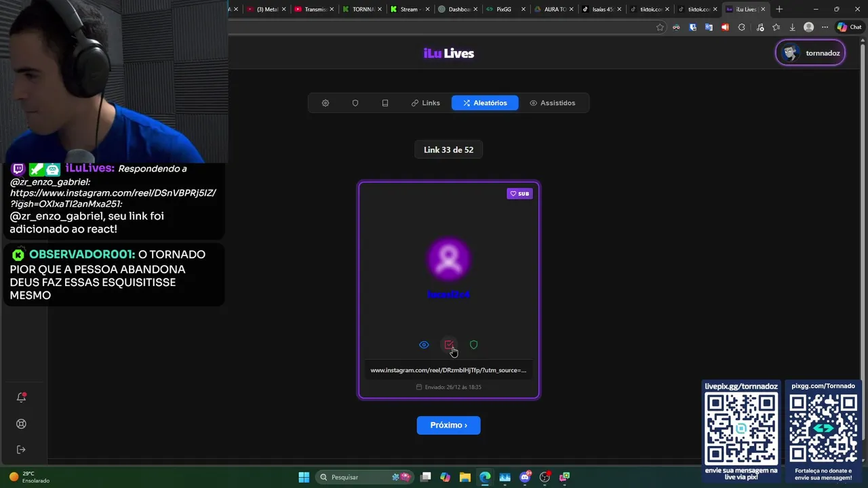Open Task View on the taskbar
This screenshot has width=868, height=488.
click(426, 477)
